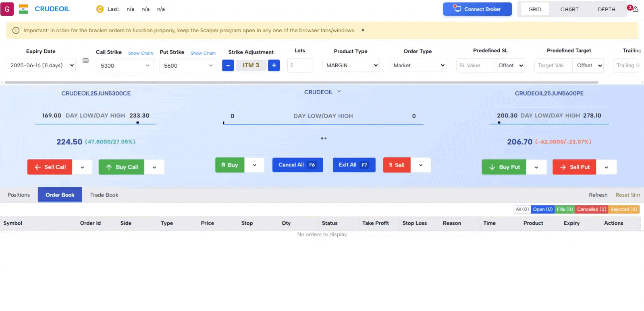
Task: Click the G logo icon
Action: pos(7,9)
